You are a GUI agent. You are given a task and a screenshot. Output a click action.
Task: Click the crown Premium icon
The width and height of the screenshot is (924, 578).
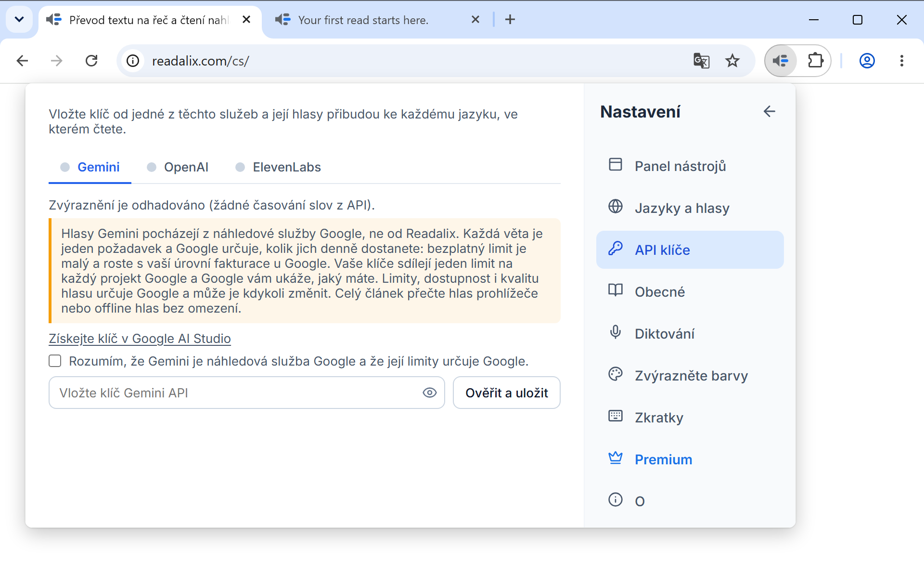pyautogui.click(x=616, y=458)
